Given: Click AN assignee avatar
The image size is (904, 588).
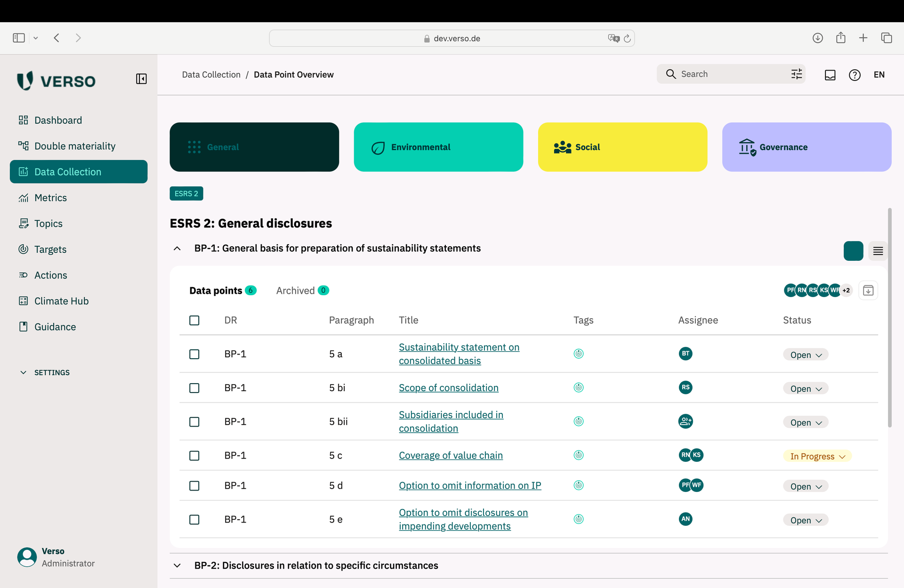Looking at the screenshot, I should point(686,519).
